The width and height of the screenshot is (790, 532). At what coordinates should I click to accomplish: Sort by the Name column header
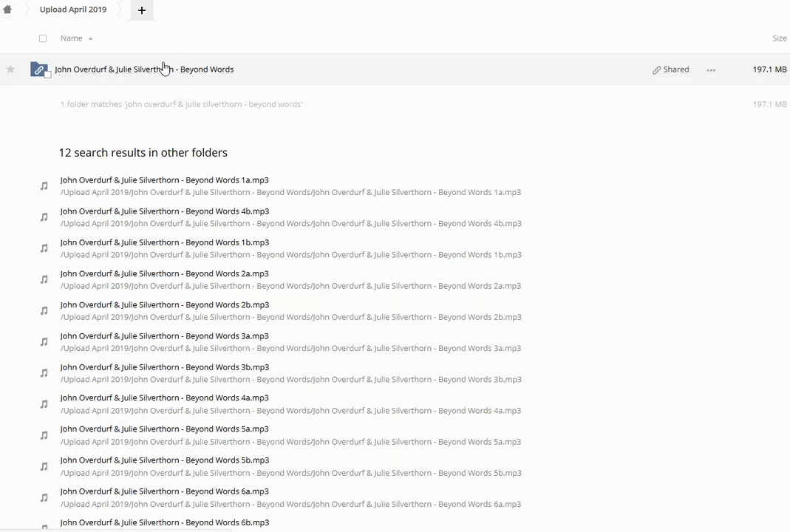tap(72, 38)
